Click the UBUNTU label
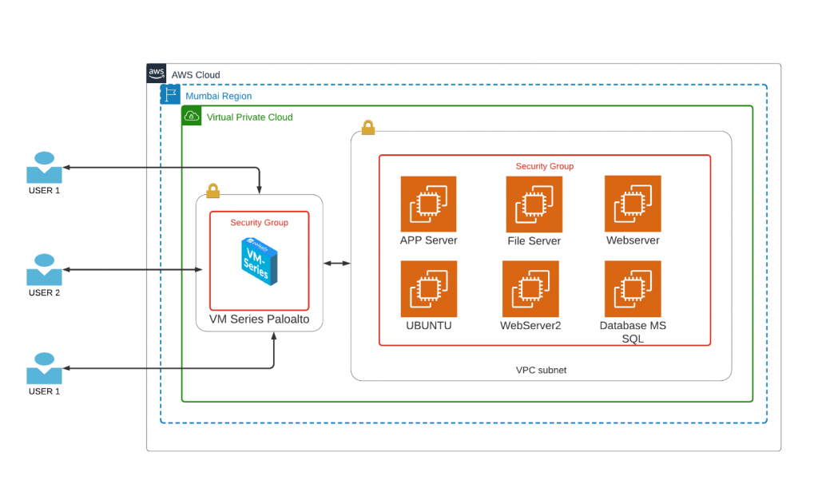818x504 pixels. tap(429, 326)
